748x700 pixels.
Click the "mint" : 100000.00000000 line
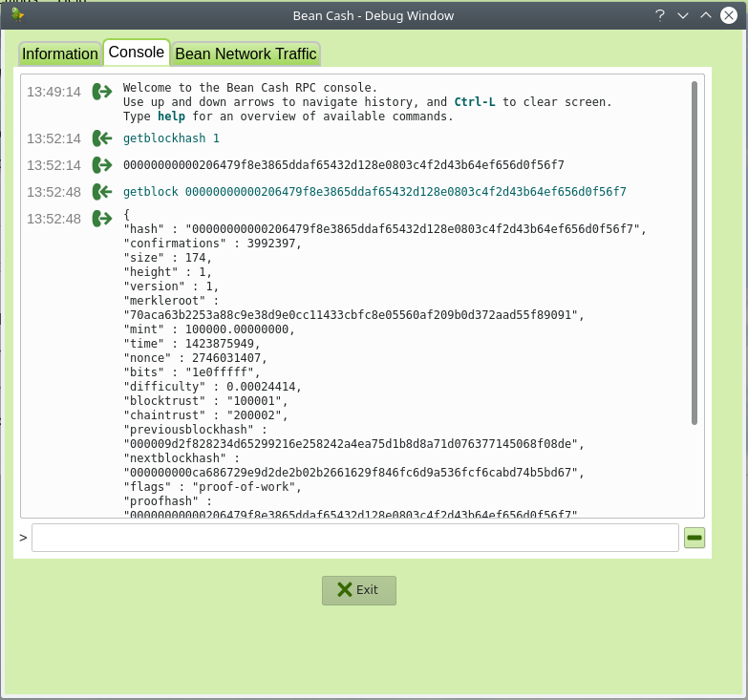[x=209, y=329]
